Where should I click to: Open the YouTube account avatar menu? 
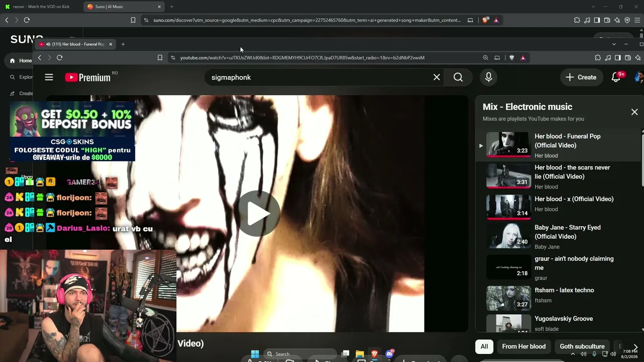click(639, 77)
